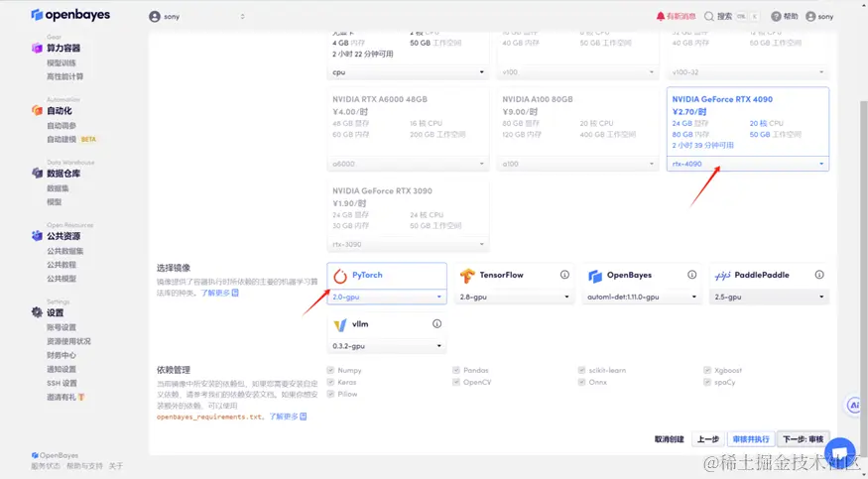Click the PyTorch flame logo
The width and height of the screenshot is (868, 479).
pos(340,276)
